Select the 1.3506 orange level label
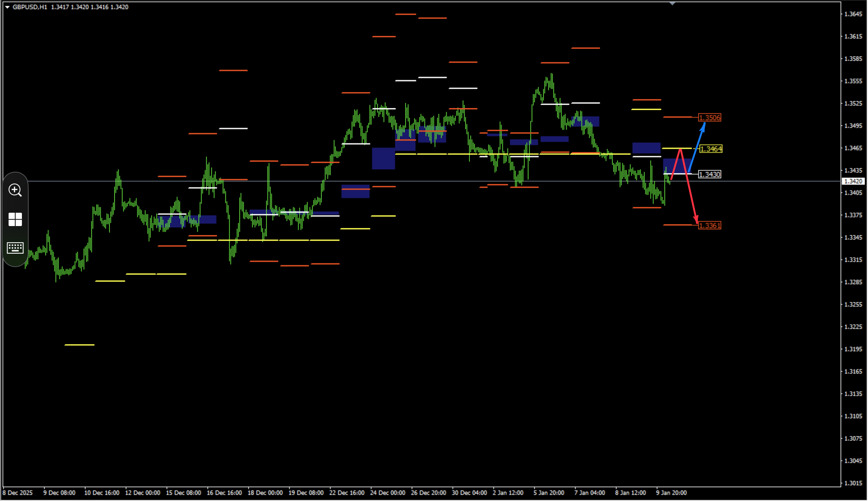The width and height of the screenshot is (868, 501). tap(709, 118)
